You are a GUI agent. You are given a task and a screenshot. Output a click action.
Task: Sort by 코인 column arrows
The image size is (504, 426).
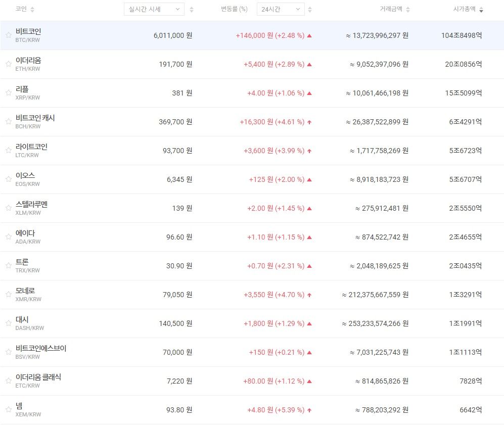click(32, 10)
